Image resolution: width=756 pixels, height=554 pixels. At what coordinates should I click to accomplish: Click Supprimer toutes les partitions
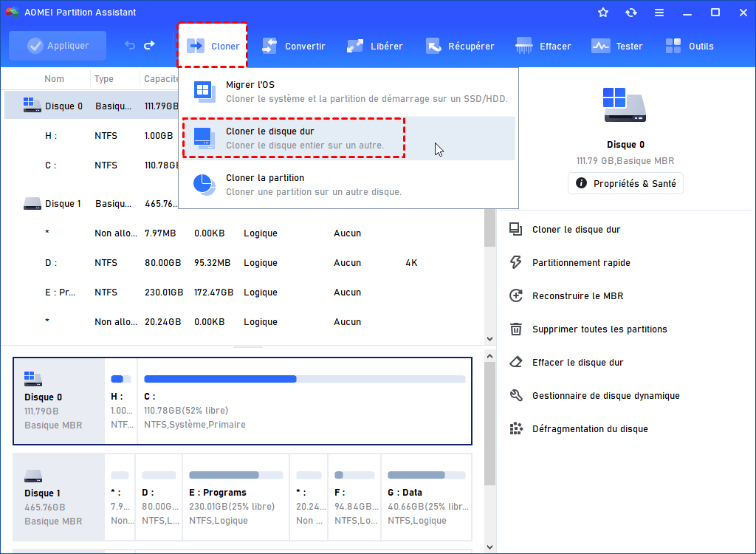pyautogui.click(x=599, y=329)
